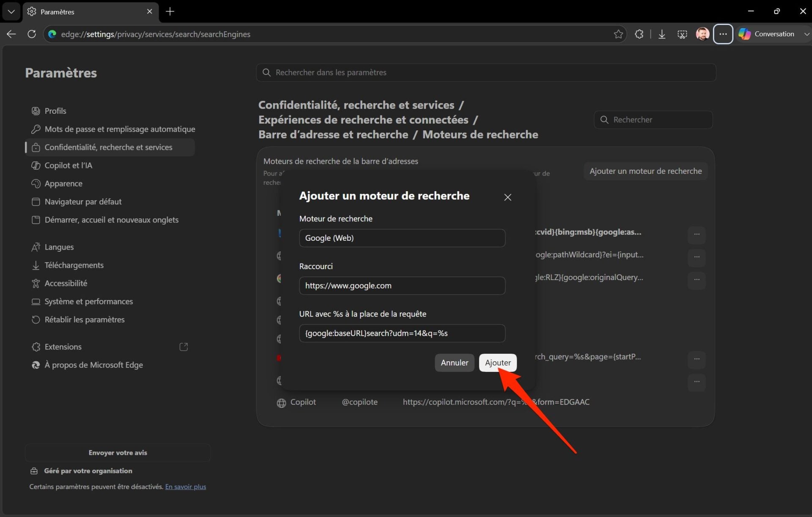Open Mots de passe et remplissage automatique

click(112, 129)
